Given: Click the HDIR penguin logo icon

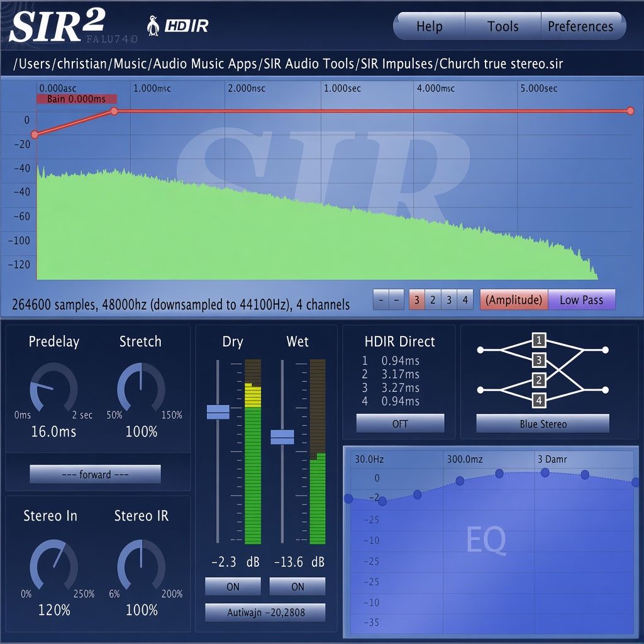Looking at the screenshot, I should tap(153, 26).
